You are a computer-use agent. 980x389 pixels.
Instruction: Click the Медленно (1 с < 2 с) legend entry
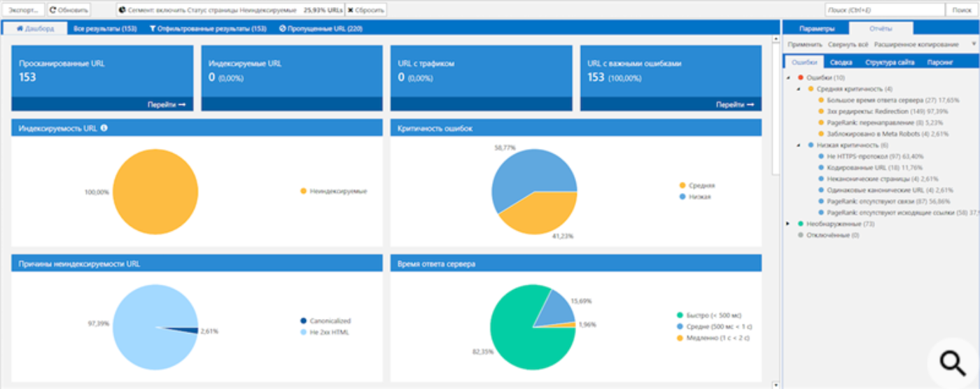coord(713,337)
